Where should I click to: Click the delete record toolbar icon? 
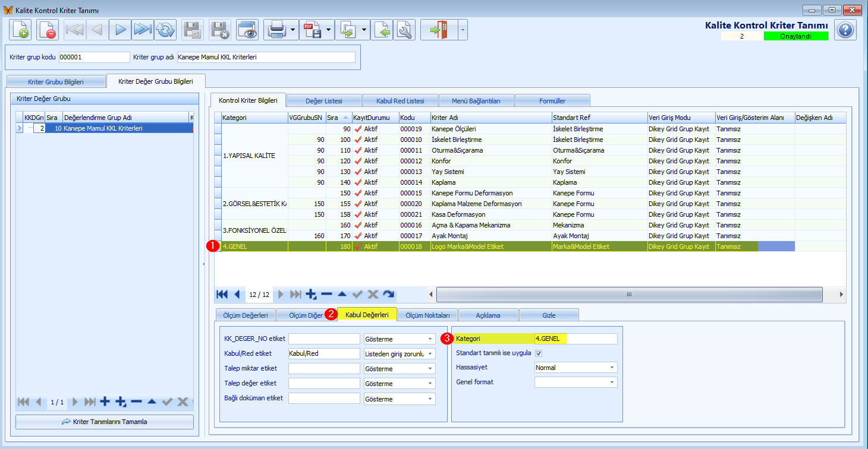click(x=48, y=30)
